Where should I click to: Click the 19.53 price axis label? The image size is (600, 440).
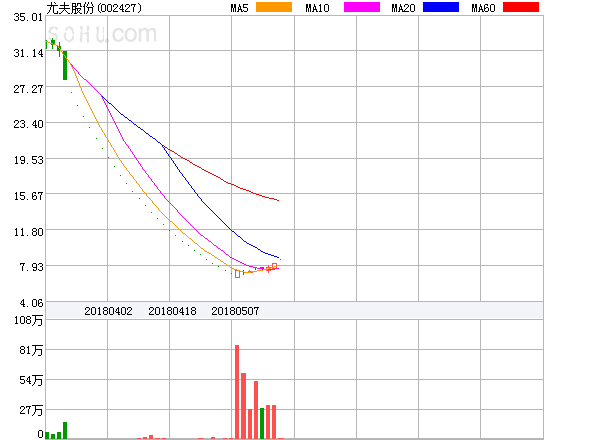click(28, 160)
